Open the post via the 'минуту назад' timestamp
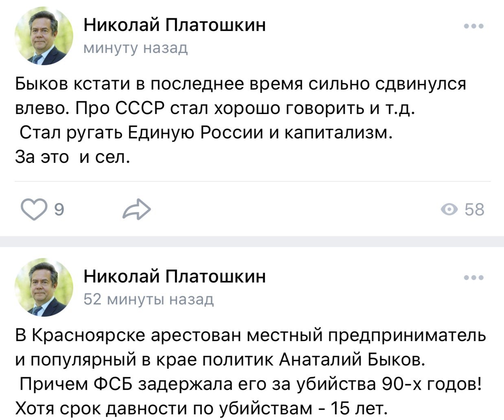504x420 pixels. 136,48
